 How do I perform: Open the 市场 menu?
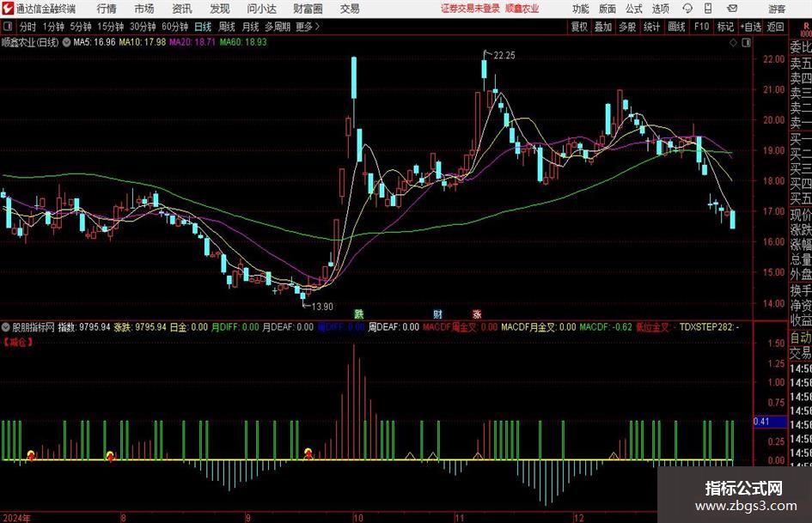pyautogui.click(x=144, y=9)
